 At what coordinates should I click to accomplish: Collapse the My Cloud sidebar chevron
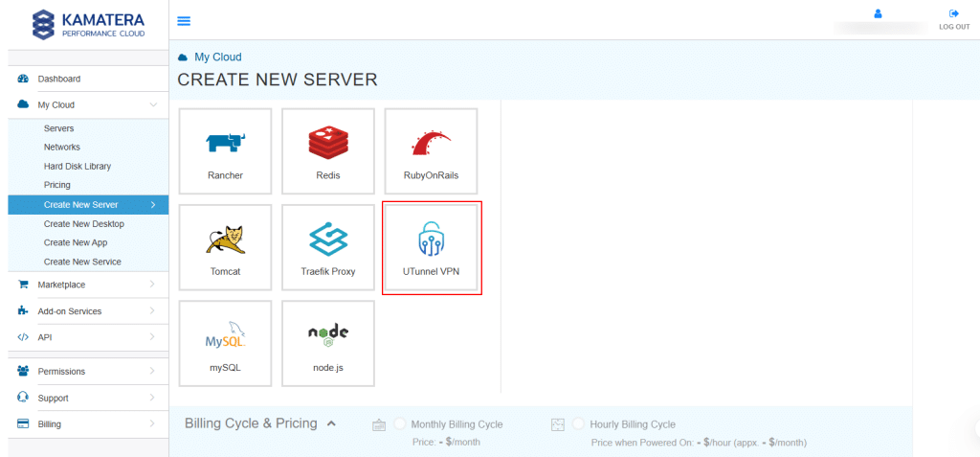[x=152, y=105]
